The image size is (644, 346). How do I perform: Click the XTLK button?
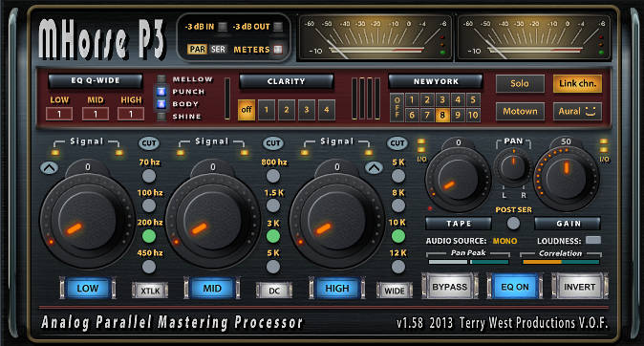[x=150, y=291]
